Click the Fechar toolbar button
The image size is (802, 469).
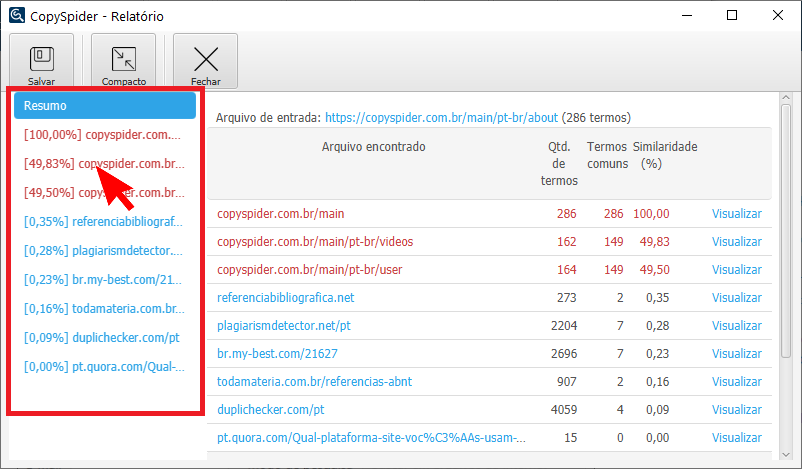pyautogui.click(x=206, y=61)
